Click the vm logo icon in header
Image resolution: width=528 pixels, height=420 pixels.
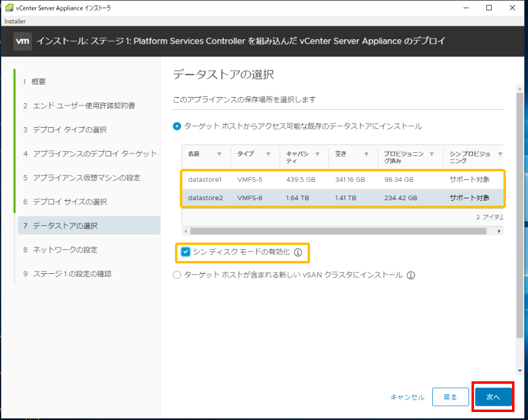(23, 41)
